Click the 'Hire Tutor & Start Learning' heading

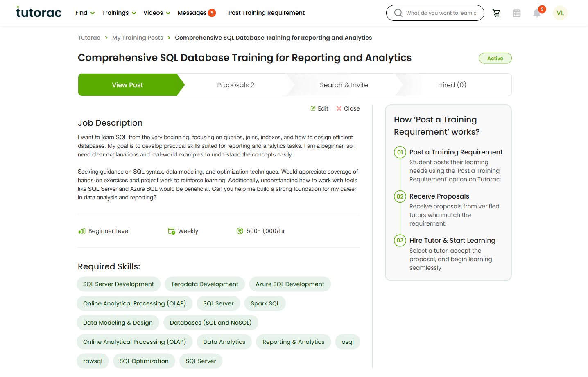[452, 240]
